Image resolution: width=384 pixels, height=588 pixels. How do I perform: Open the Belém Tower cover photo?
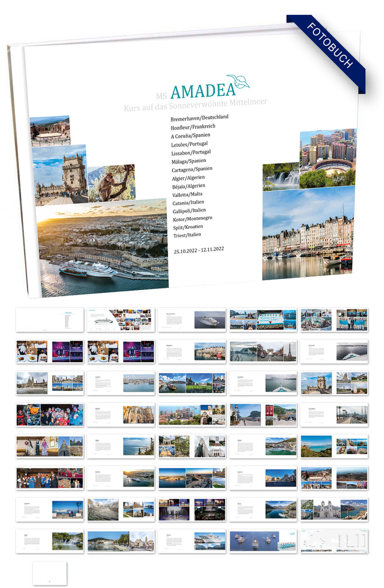click(61, 174)
